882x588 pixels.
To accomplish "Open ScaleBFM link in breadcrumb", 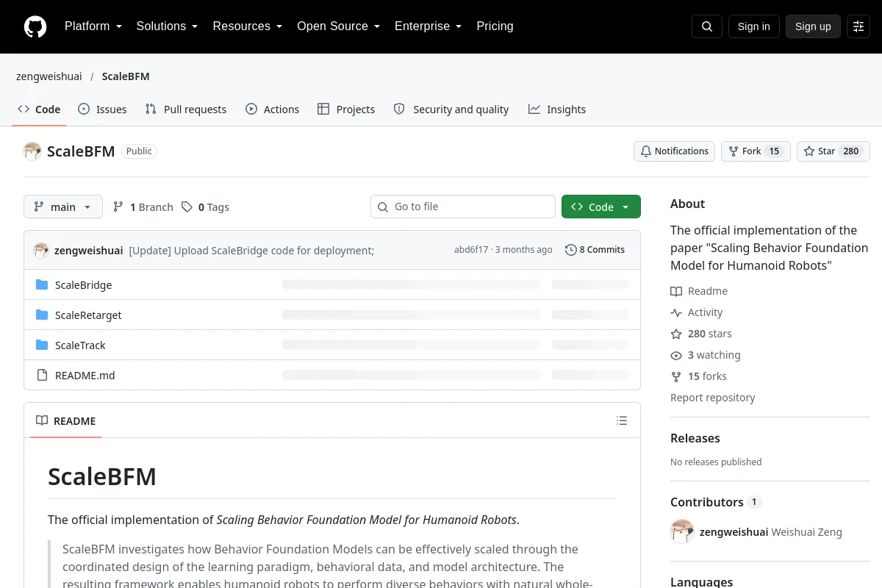I will click(x=126, y=76).
